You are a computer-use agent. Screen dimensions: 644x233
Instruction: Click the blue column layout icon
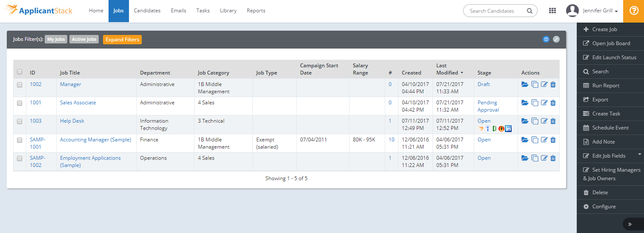point(546,39)
